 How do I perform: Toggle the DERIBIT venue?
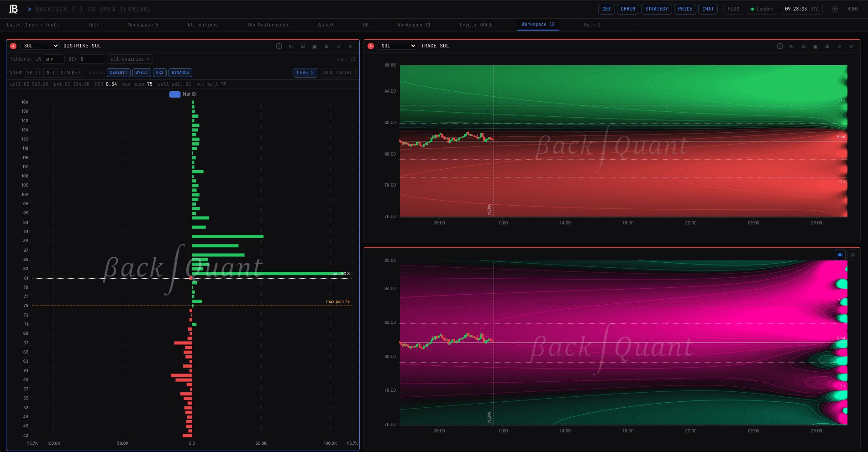[x=119, y=73]
